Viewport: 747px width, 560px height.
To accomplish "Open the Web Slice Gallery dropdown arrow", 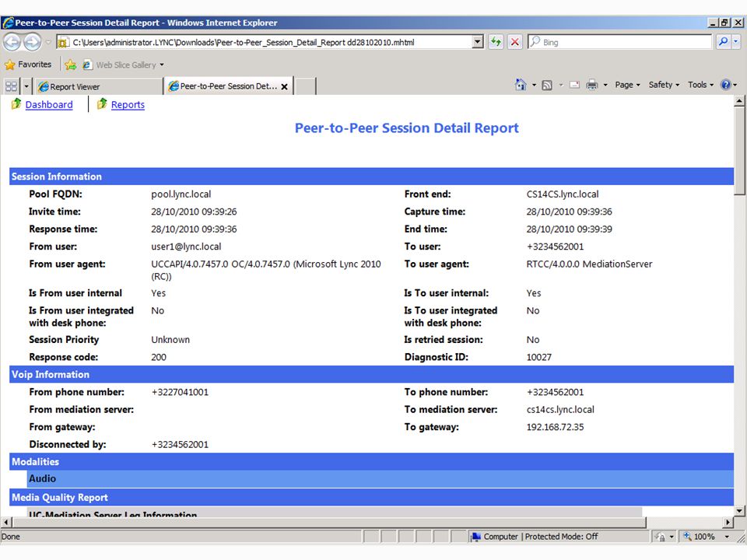I will 162,65.
